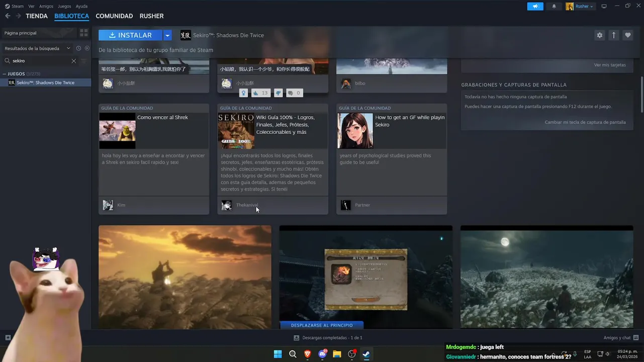Open the RUSHER profile tab
Image resolution: width=644 pixels, height=362 pixels.
(x=151, y=16)
